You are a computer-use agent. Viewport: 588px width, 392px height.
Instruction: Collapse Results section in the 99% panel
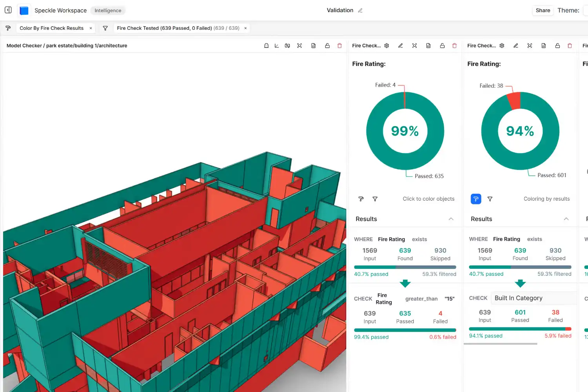click(x=451, y=219)
